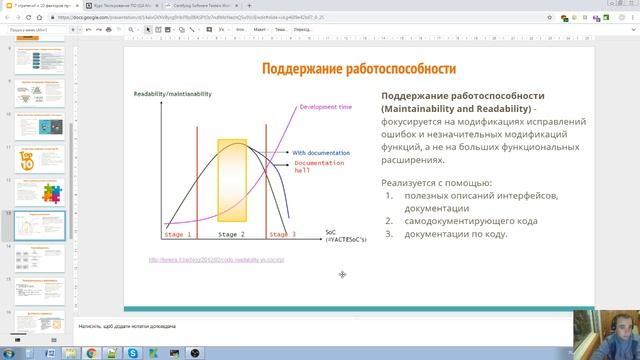Open the zoom magnifier tool
Screen dimensions: 640x360
[x=131, y=30]
